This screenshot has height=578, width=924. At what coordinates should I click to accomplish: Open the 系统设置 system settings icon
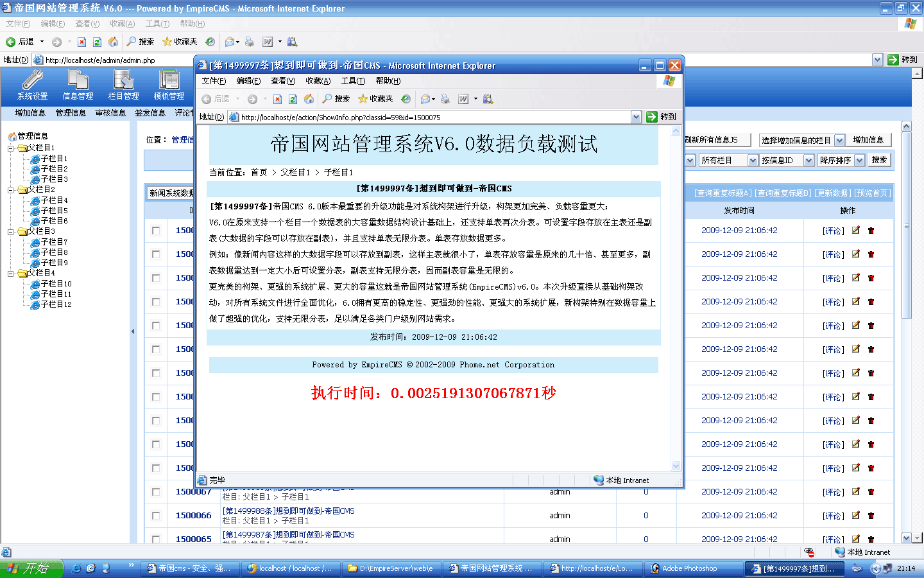click(x=32, y=85)
